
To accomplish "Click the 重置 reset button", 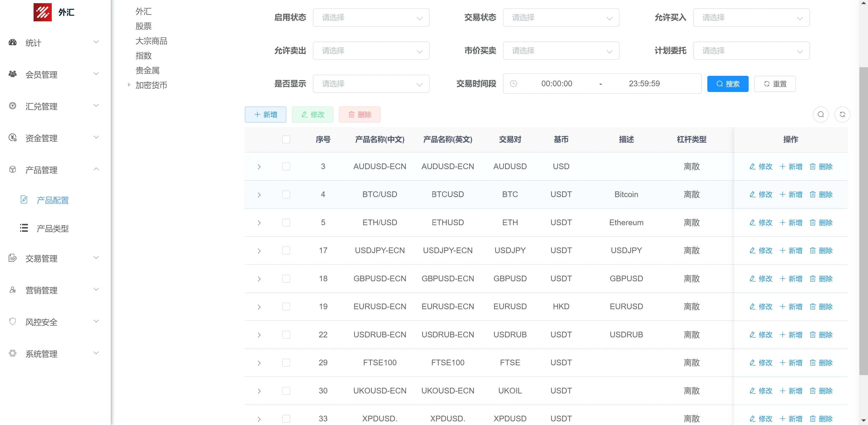I will click(775, 84).
